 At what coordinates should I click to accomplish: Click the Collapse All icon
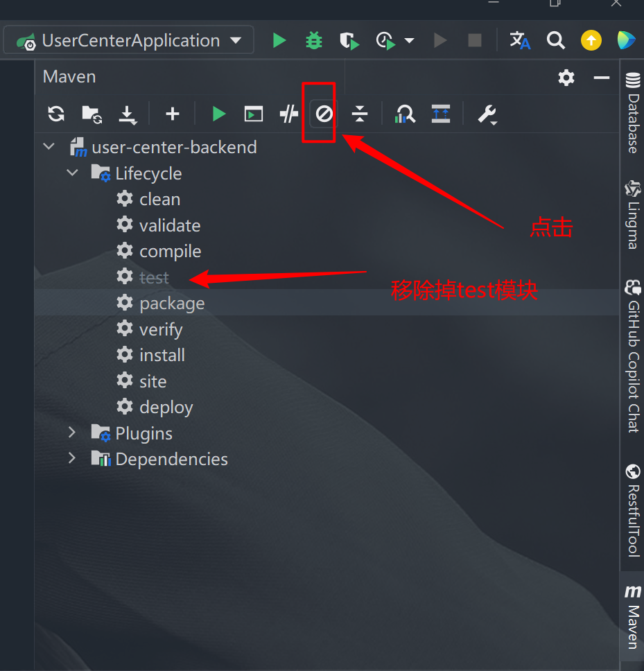tap(359, 114)
